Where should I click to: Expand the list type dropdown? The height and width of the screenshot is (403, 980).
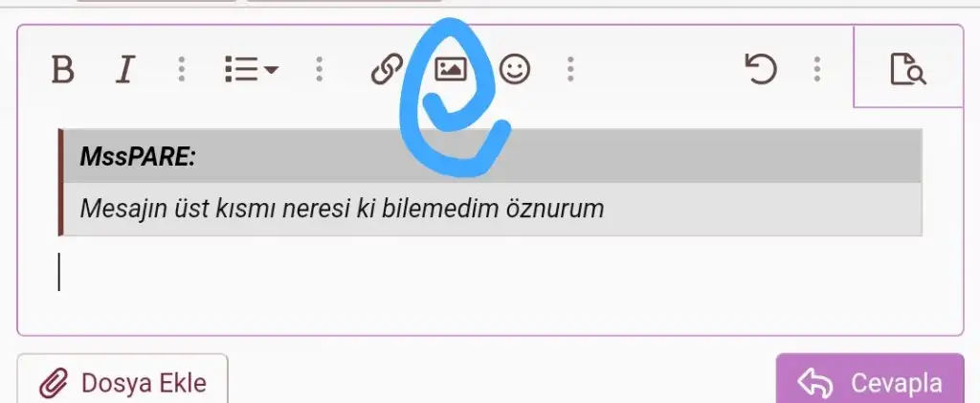click(252, 69)
